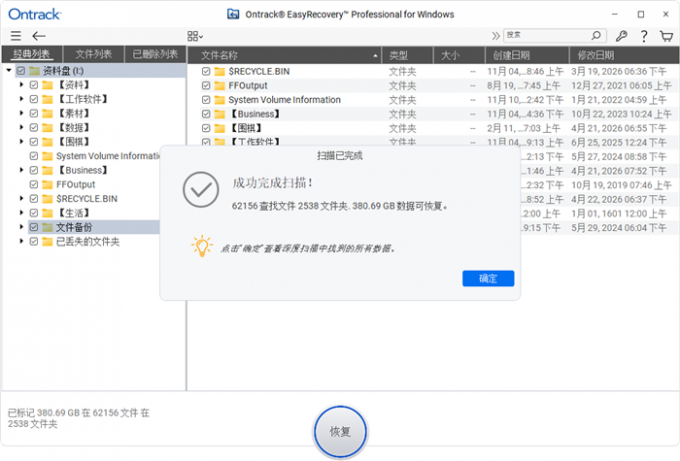Image resolution: width=680 pixels, height=461 pixels.
Task: Click 已丢失的文件夹 folder icon in tree
Action: click(x=47, y=241)
